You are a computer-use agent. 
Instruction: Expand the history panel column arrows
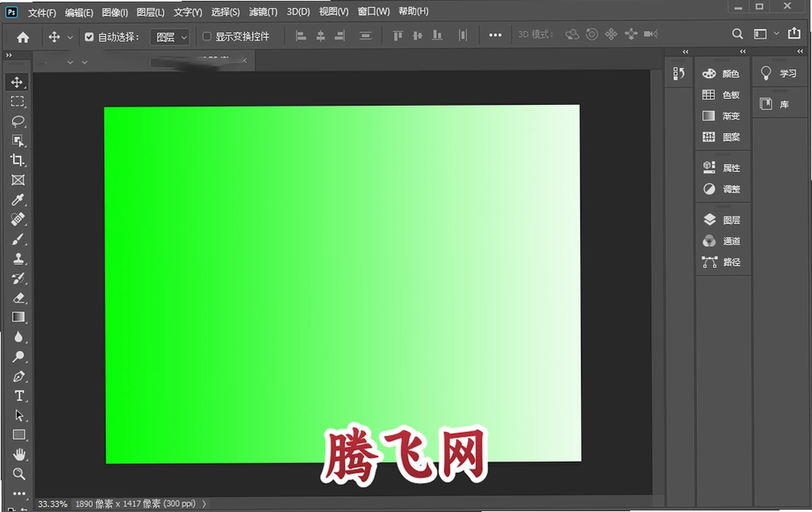(685, 51)
